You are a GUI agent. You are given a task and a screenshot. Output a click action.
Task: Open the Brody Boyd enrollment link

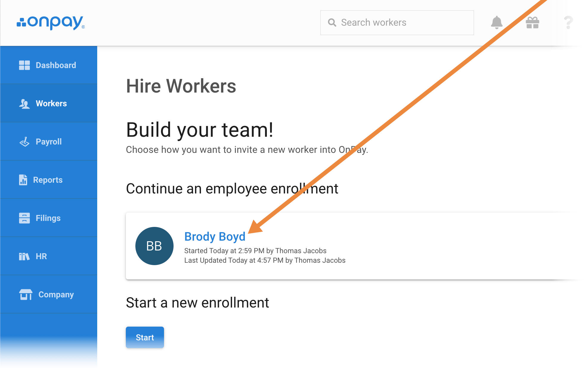pyautogui.click(x=215, y=237)
